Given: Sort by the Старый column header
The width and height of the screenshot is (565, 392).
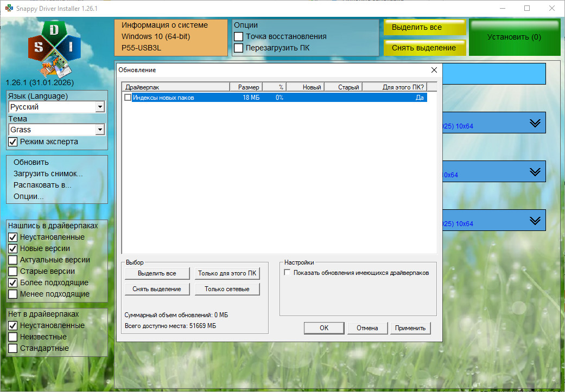Looking at the screenshot, I should 344,87.
